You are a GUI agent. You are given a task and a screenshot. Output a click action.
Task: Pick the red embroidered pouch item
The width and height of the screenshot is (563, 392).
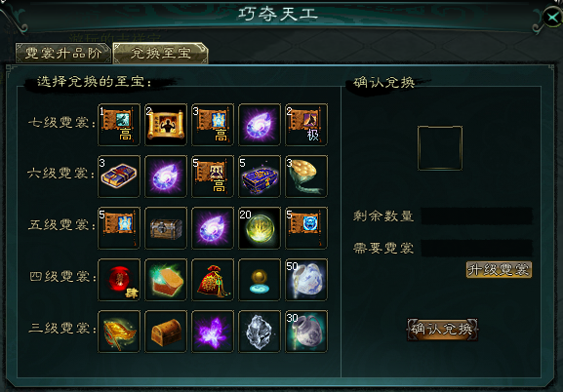coord(213,280)
